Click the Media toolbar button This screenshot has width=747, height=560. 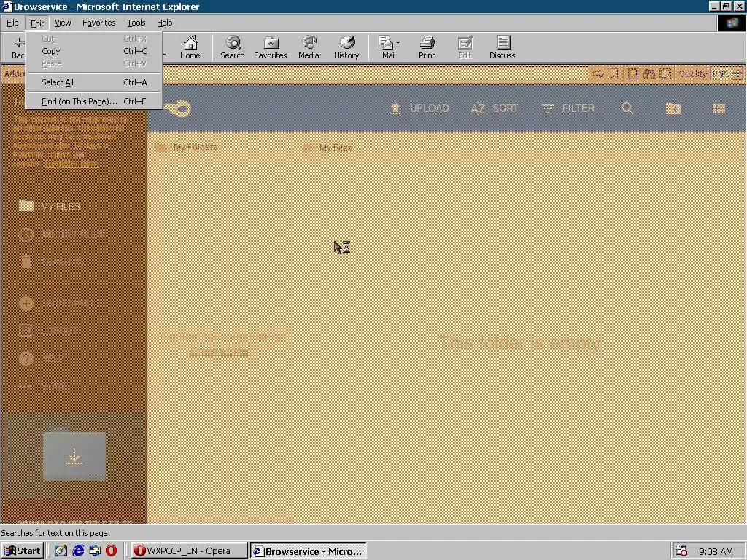(309, 47)
